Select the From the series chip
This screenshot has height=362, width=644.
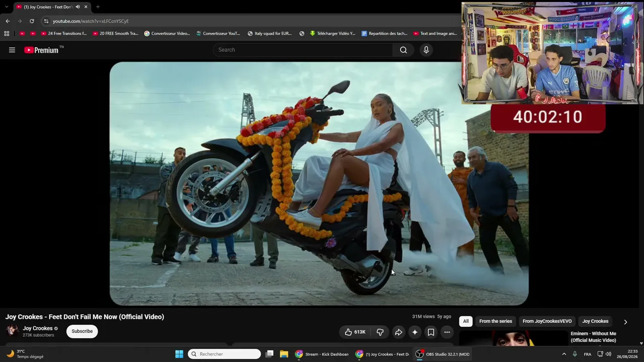click(496, 321)
